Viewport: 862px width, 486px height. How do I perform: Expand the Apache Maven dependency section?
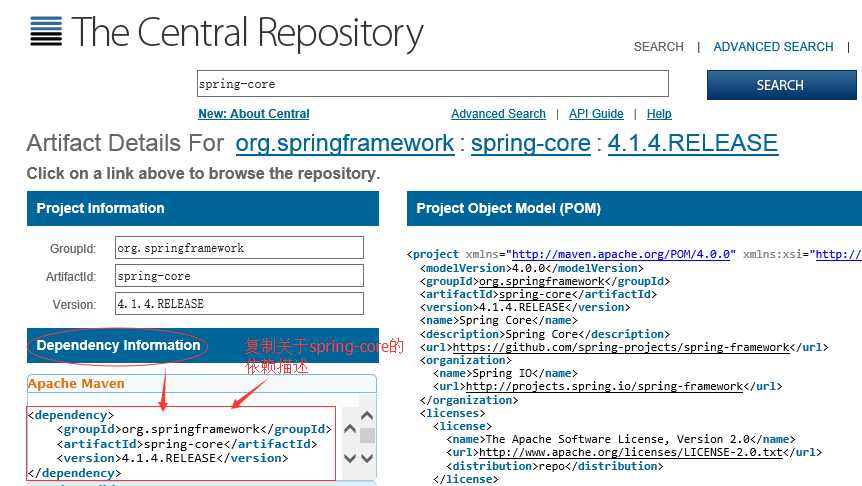tap(201, 384)
